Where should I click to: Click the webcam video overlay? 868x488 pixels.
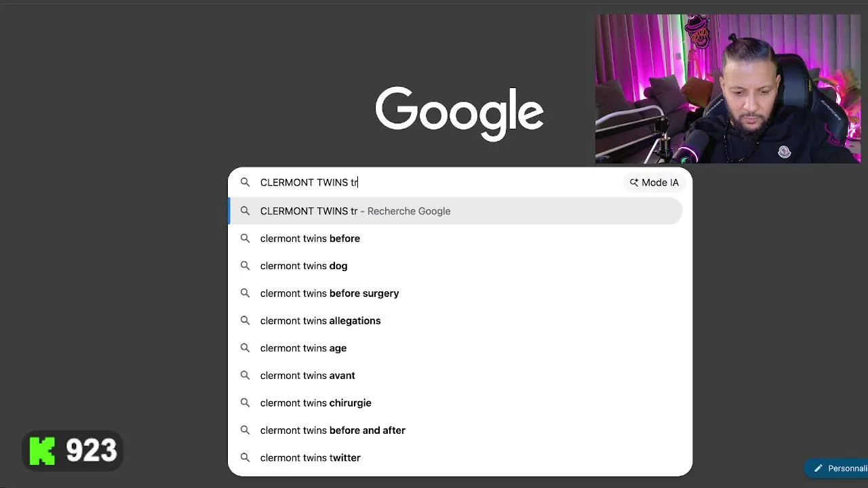[x=728, y=89]
